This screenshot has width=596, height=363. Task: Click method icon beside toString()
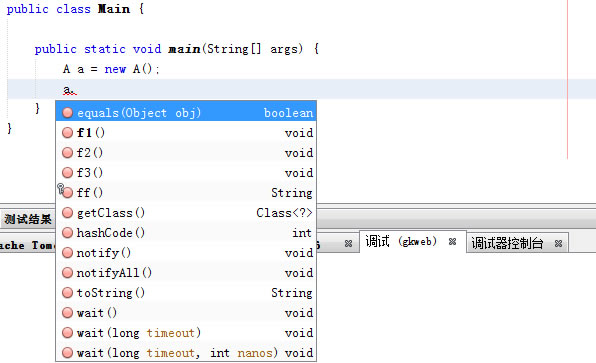pyautogui.click(x=67, y=293)
